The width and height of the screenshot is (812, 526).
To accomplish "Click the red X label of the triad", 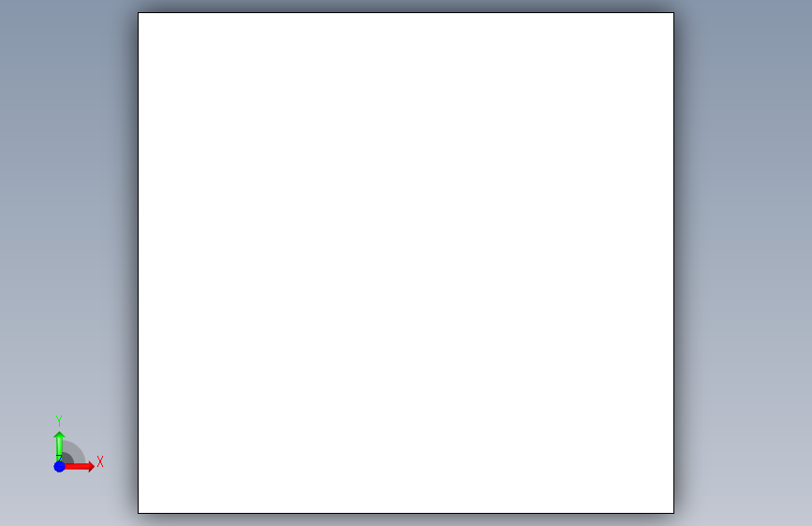I will pos(100,461).
